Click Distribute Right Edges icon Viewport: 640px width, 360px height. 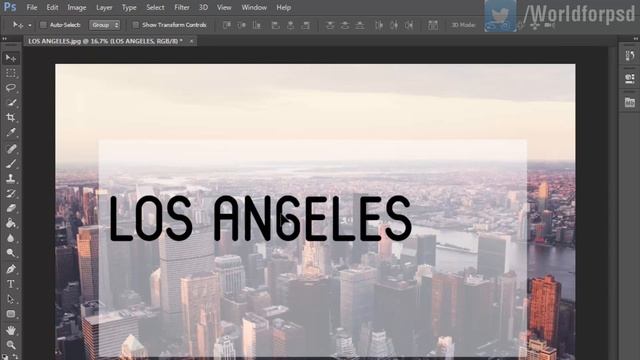coord(409,25)
